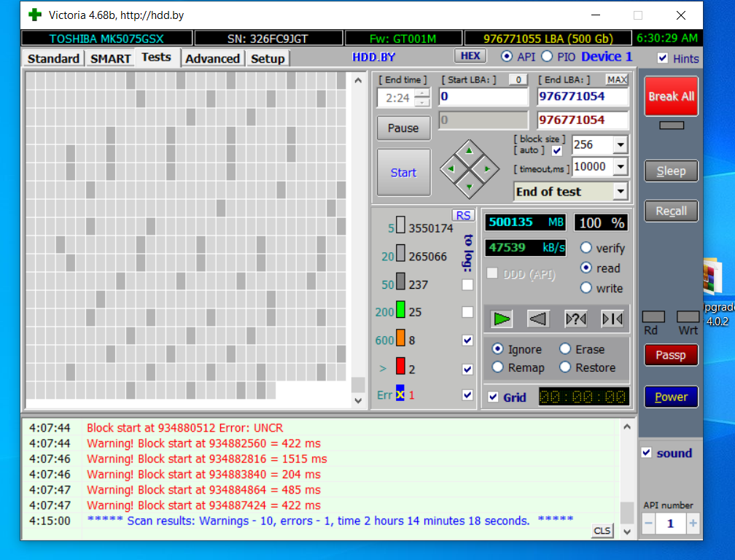Click the Rd indicator box
Screen dimensions: 735x560
point(653,316)
